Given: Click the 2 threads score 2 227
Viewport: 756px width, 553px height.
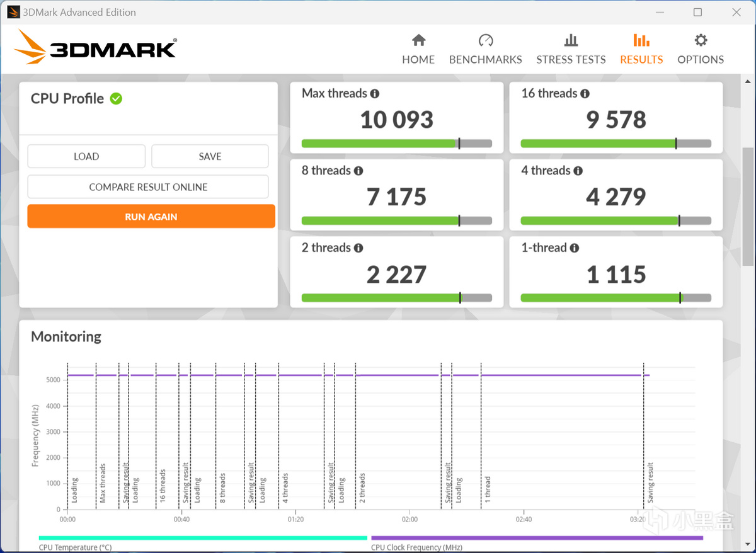Looking at the screenshot, I should click(x=397, y=275).
